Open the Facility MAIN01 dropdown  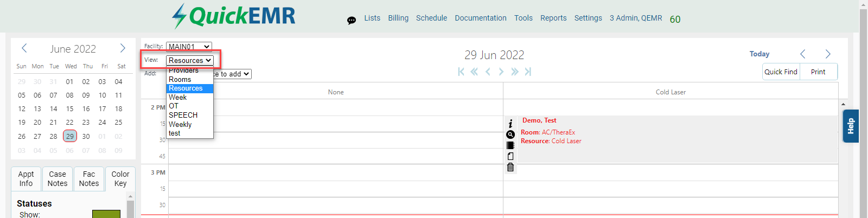tap(189, 47)
